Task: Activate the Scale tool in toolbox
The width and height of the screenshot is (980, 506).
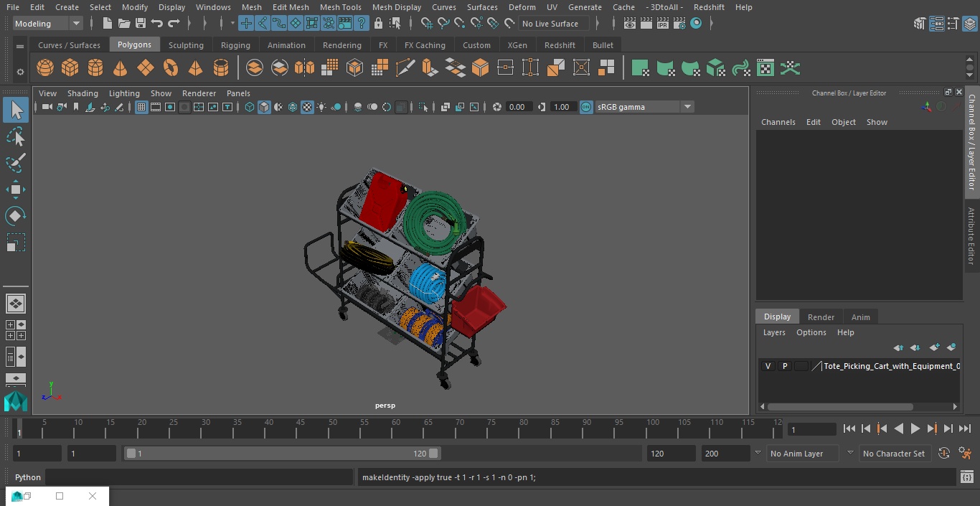Action: [x=16, y=243]
